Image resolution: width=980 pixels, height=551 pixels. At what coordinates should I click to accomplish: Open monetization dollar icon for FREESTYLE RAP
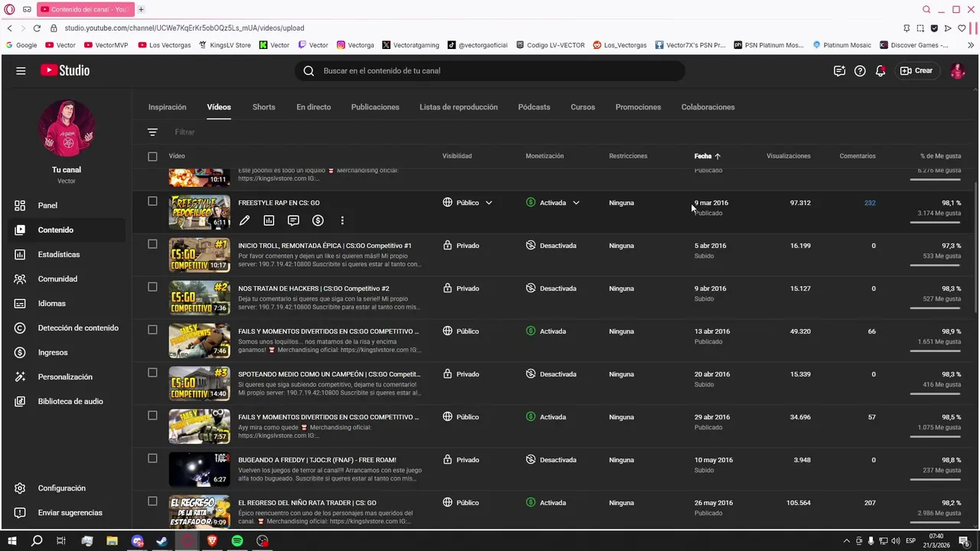coord(318,220)
